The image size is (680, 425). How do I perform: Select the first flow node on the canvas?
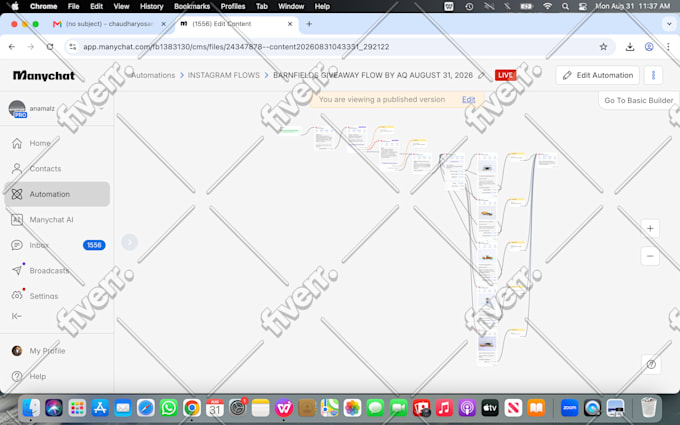point(290,131)
